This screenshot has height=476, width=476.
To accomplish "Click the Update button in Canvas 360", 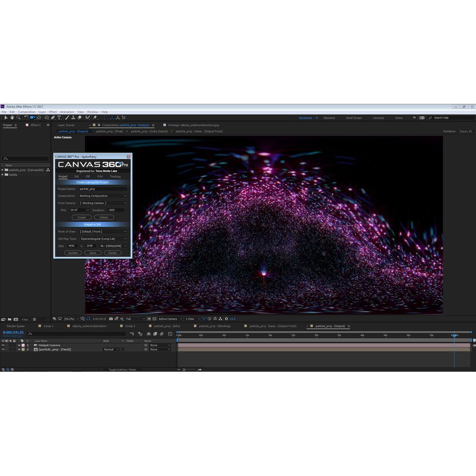I will click(x=73, y=253).
